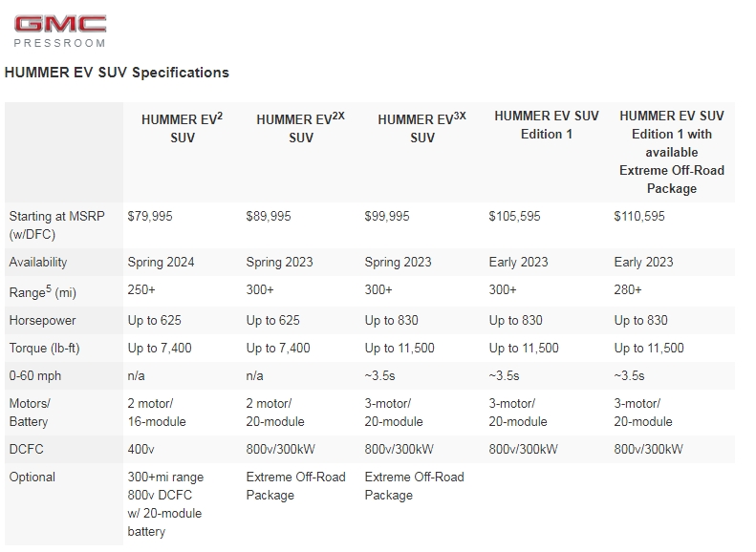Select the 280+ range cell

(x=628, y=289)
